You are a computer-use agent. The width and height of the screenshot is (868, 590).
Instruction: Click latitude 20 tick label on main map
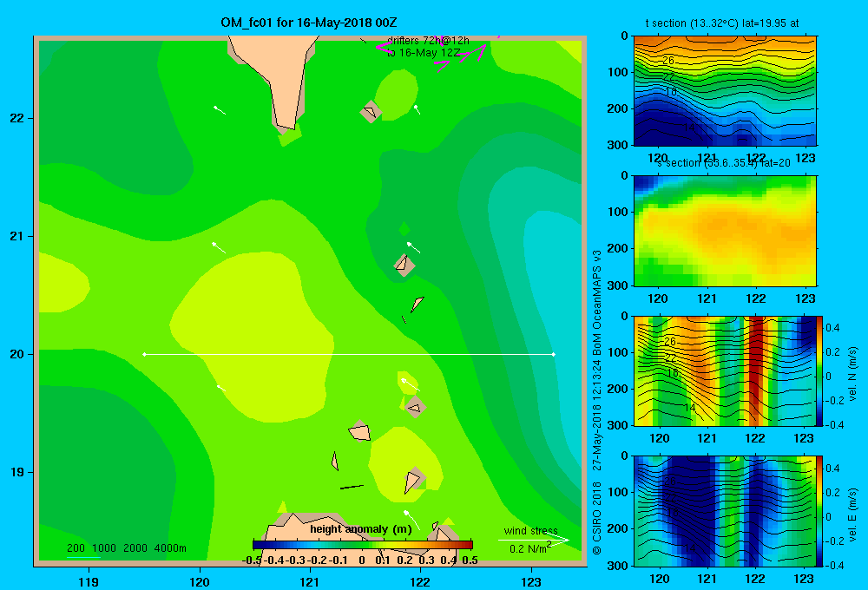point(17,354)
